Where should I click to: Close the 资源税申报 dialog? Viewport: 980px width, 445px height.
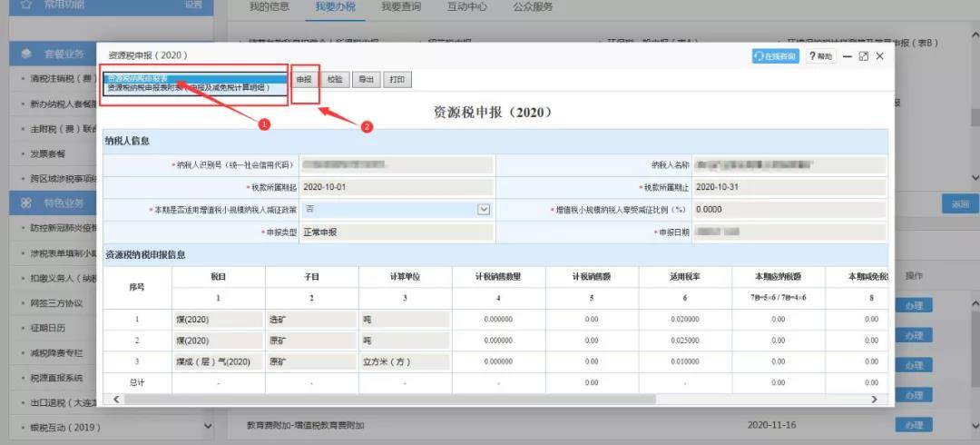(x=879, y=56)
